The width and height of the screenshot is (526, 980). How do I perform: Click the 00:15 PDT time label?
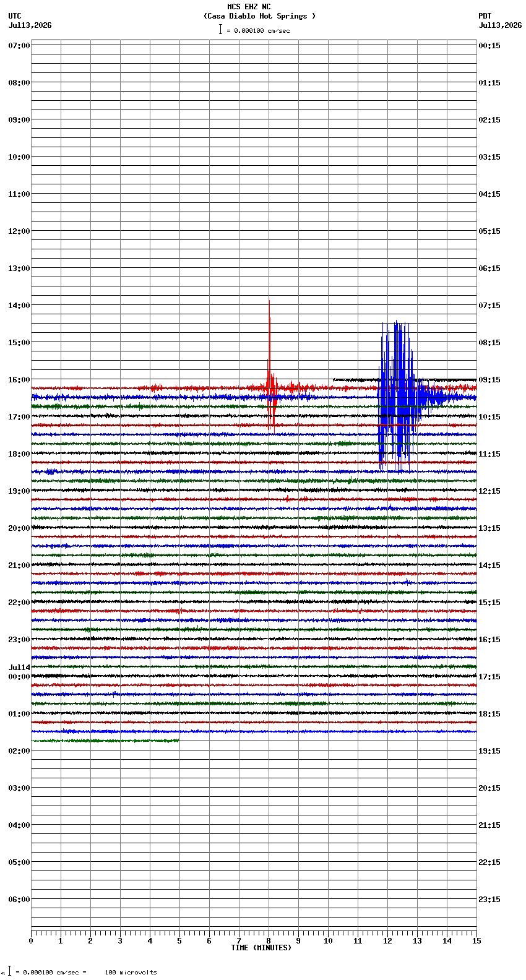pyautogui.click(x=489, y=46)
